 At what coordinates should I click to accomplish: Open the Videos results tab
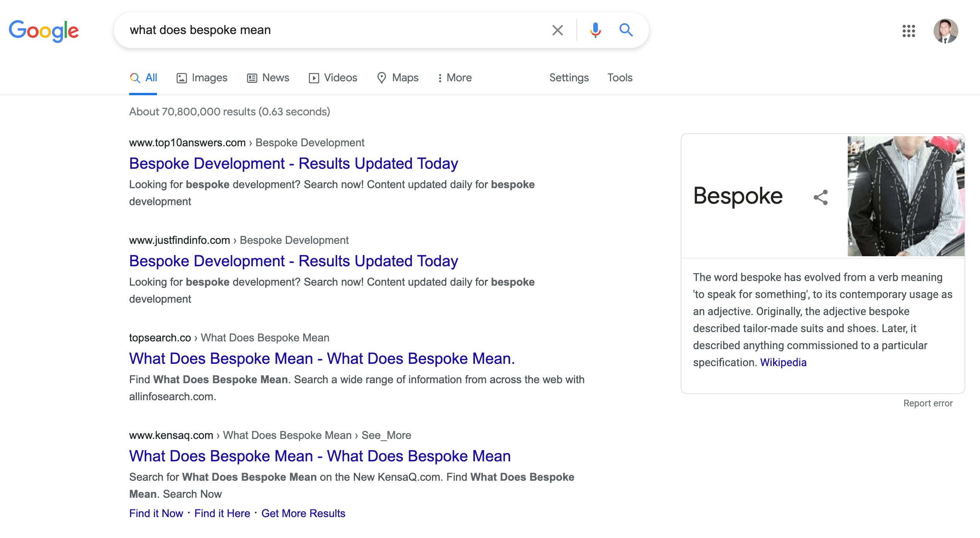pos(333,78)
